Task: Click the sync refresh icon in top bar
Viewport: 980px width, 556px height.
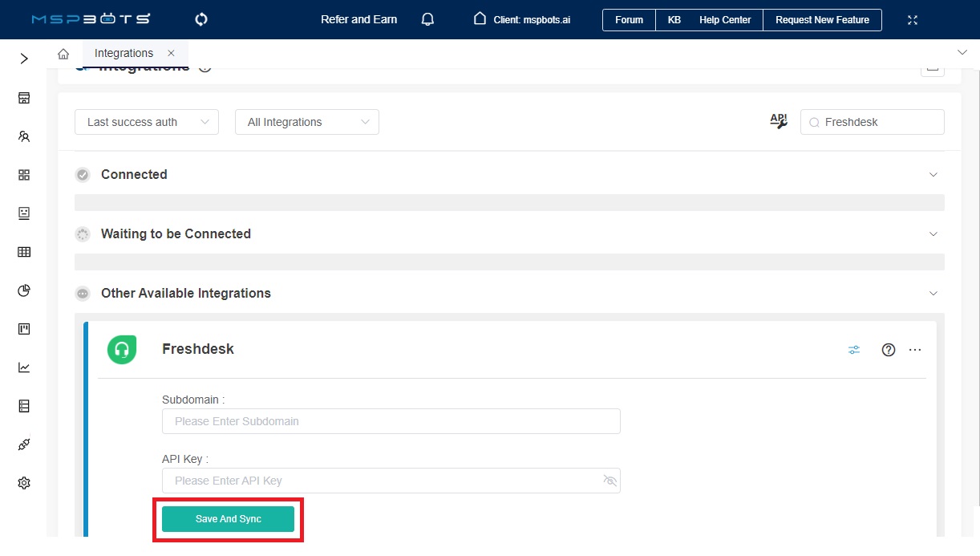Action: pos(200,18)
